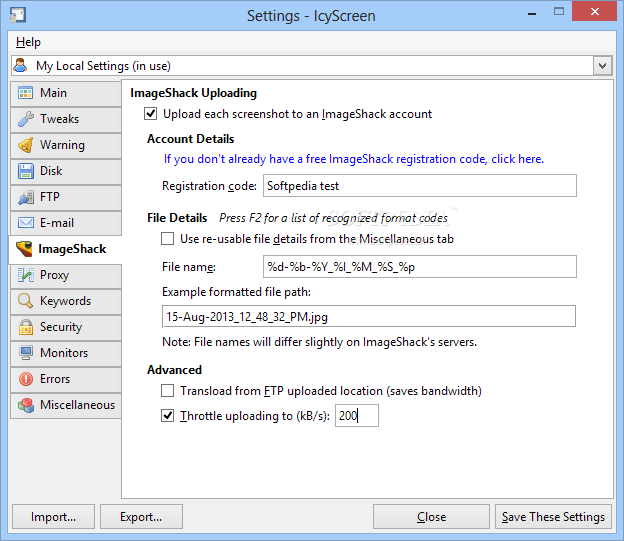Click the Miscellaneous cubes icon

point(26,405)
